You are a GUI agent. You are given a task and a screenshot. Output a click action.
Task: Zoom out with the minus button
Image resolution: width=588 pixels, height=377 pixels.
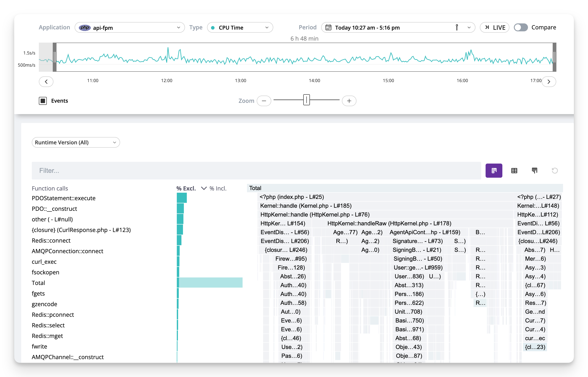pos(264,101)
